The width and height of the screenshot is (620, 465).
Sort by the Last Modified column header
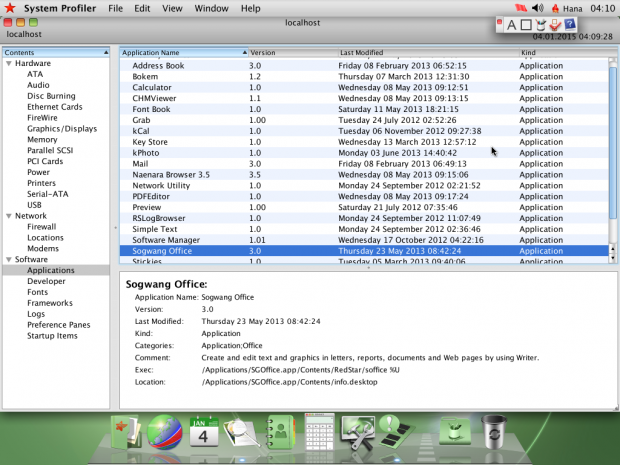tap(428, 53)
